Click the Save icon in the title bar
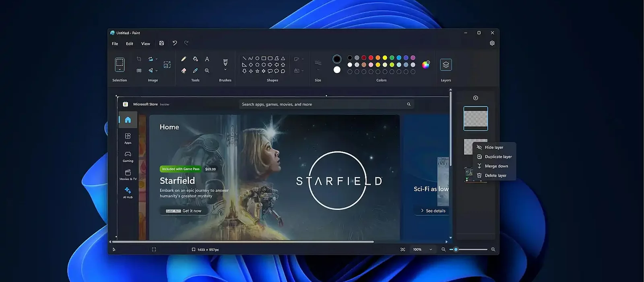Screen dimensions: 644x282 [161, 43]
